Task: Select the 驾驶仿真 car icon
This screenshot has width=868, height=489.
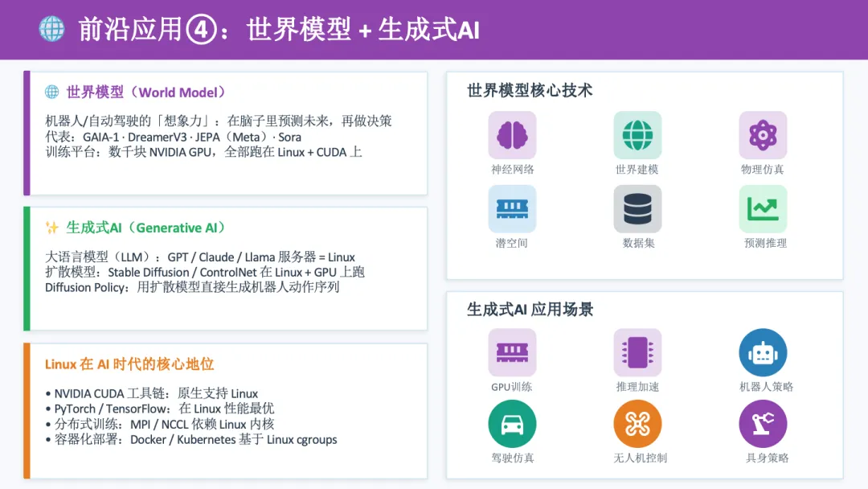Action: (x=512, y=424)
